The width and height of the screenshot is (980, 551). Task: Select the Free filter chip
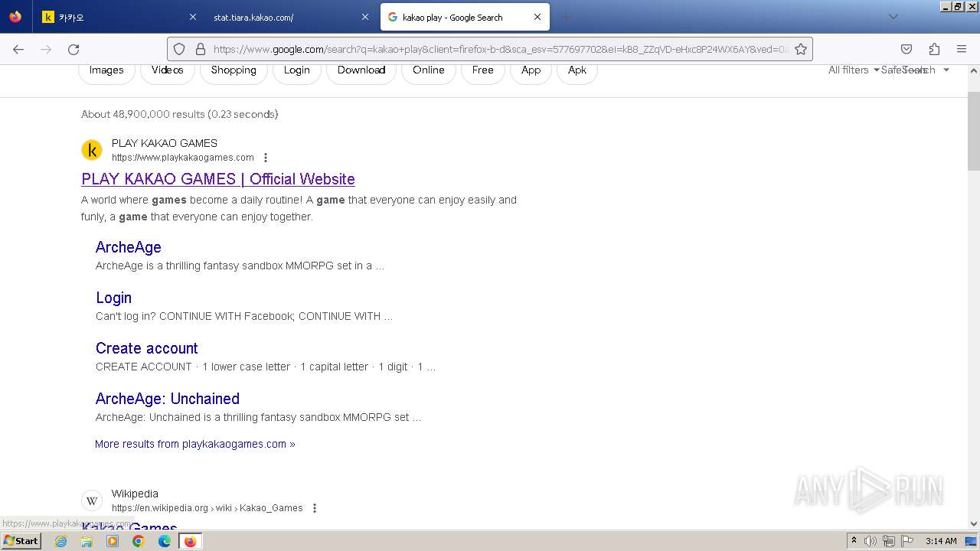coord(483,70)
